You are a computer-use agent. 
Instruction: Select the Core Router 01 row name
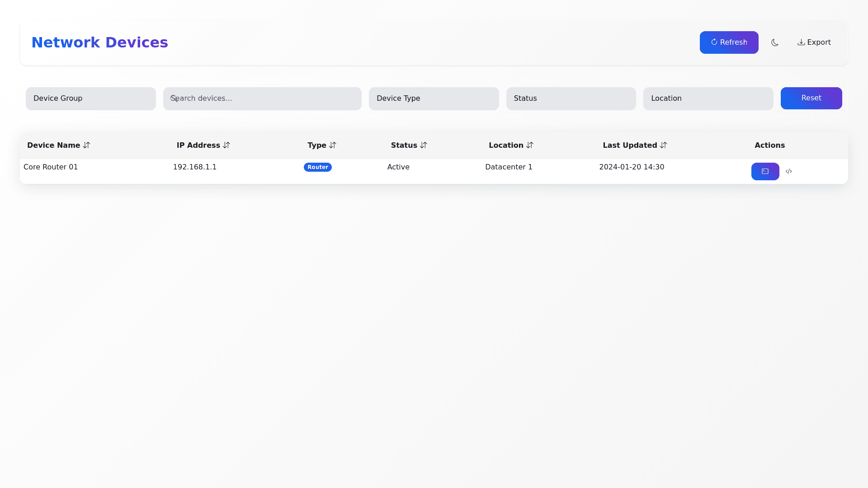pos(51,167)
